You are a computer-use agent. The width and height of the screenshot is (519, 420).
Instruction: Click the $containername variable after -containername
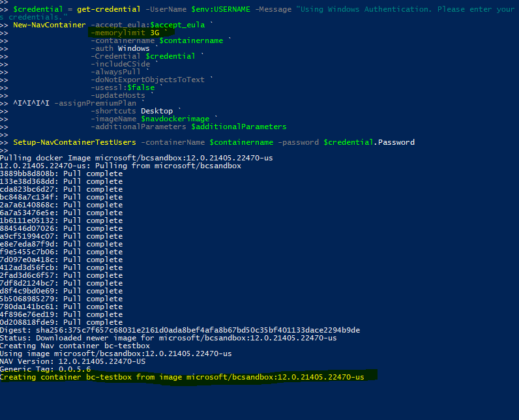(191, 40)
